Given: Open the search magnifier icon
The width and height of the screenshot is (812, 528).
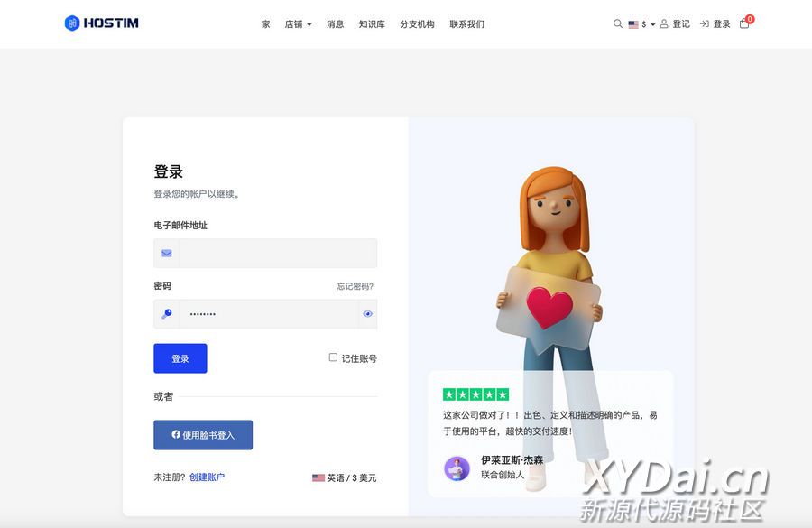Looking at the screenshot, I should [617, 24].
